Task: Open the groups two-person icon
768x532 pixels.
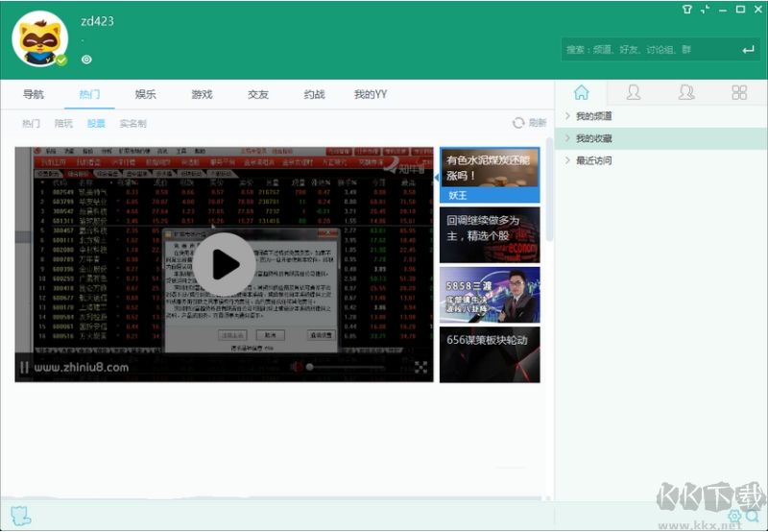Action: pos(686,92)
